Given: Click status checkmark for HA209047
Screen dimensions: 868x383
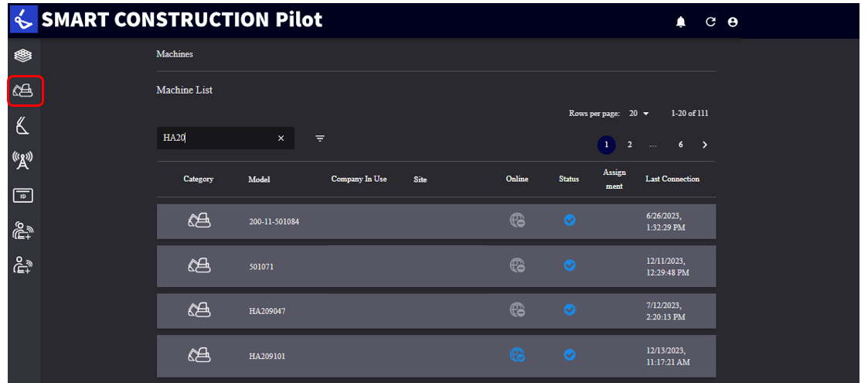Looking at the screenshot, I should tap(570, 309).
